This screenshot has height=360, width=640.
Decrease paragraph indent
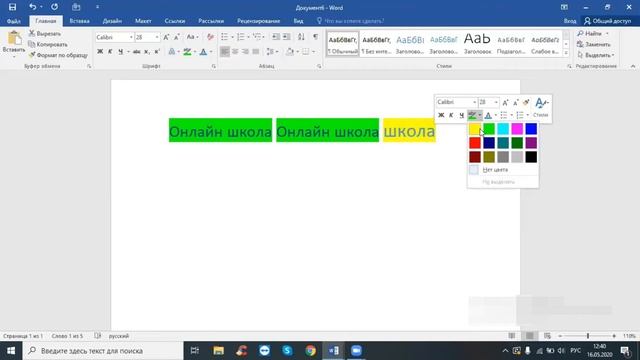[276, 37]
